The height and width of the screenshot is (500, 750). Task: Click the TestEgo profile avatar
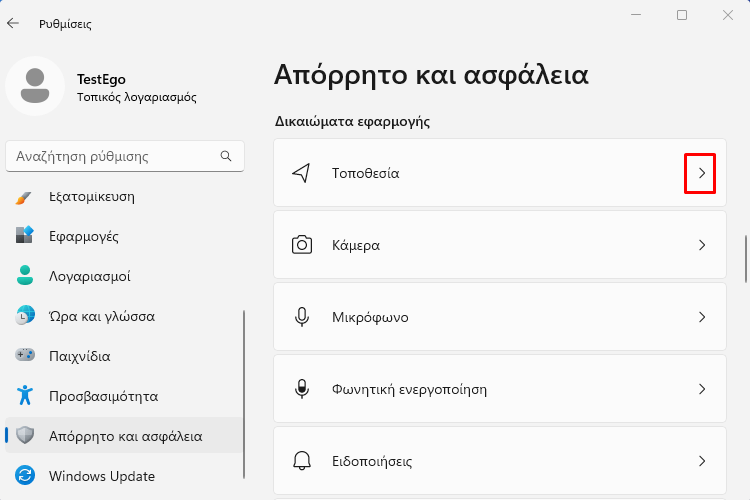(x=35, y=86)
